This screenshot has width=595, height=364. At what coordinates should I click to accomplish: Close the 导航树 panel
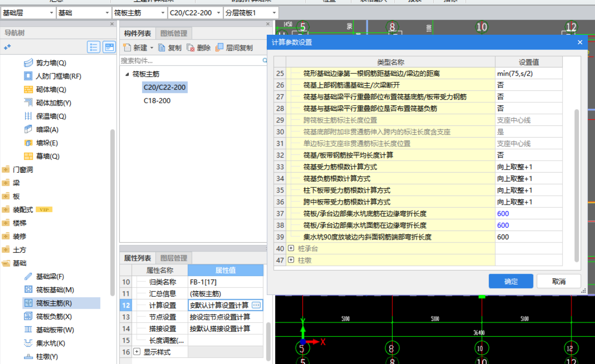pos(112,24)
